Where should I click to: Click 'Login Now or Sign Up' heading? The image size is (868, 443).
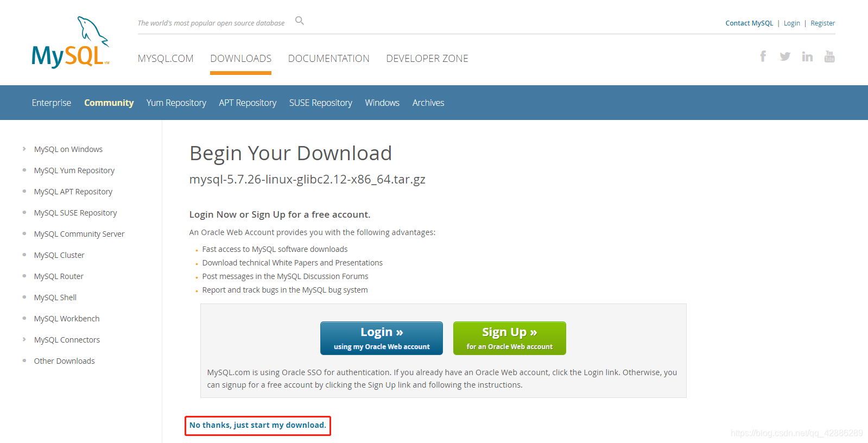click(x=280, y=214)
